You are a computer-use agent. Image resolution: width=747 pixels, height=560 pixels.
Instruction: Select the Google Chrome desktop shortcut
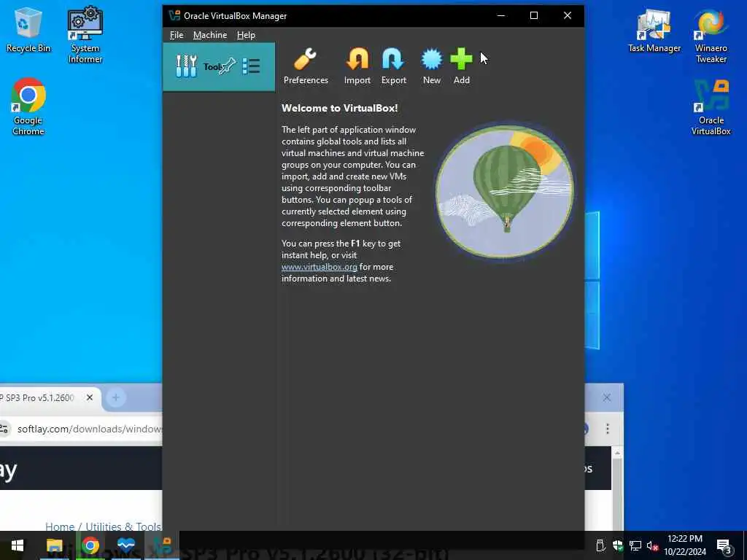point(28,107)
